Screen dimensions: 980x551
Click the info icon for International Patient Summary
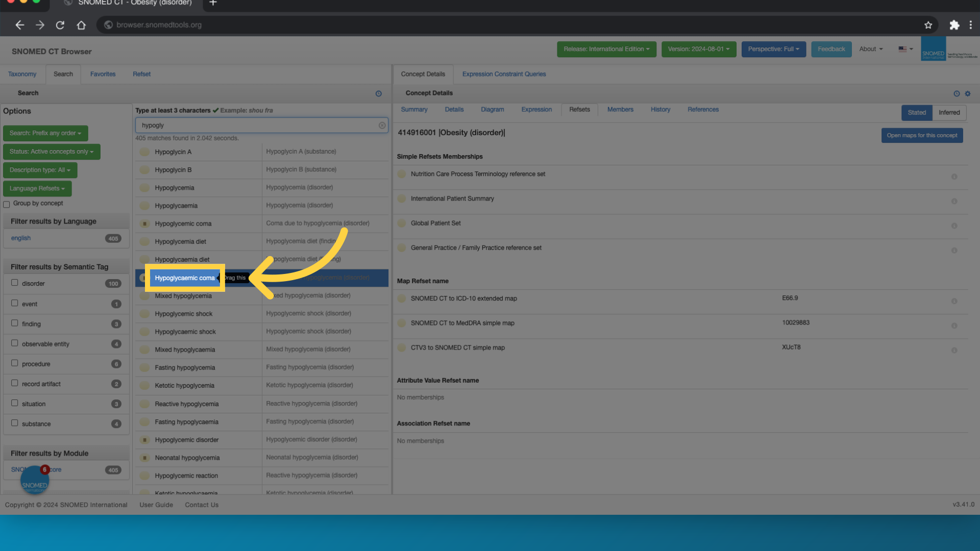[954, 202]
